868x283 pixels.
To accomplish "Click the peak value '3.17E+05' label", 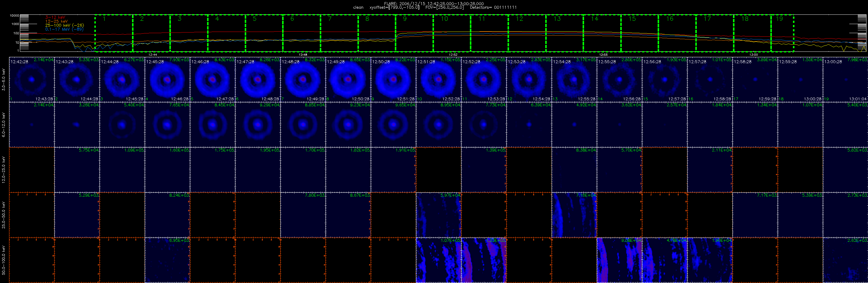I will pyautogui.click(x=586, y=60).
